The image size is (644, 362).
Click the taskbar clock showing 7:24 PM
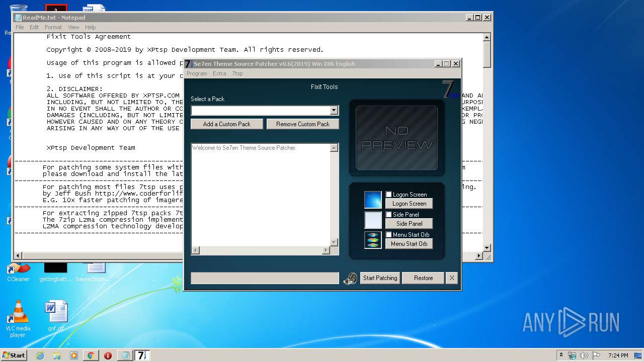point(618,355)
